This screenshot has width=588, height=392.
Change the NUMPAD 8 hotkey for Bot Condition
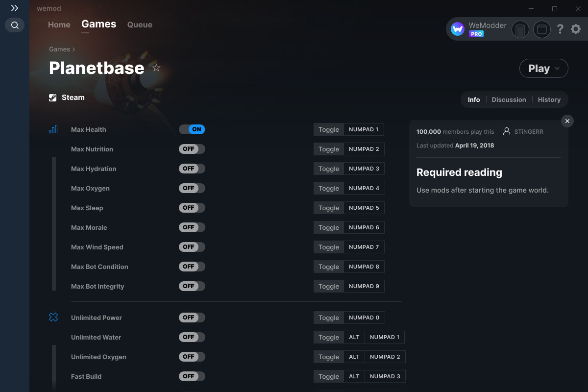364,267
